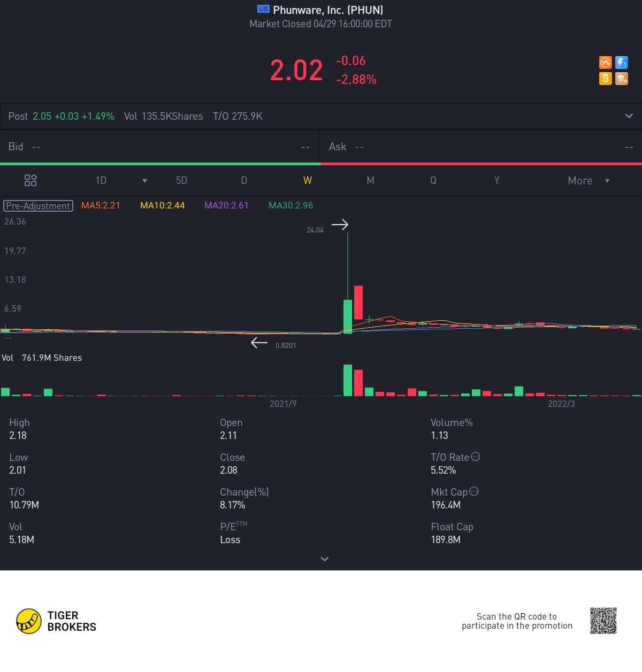Click the blue lightning bolt badge icon
642x672 pixels.
tap(622, 63)
